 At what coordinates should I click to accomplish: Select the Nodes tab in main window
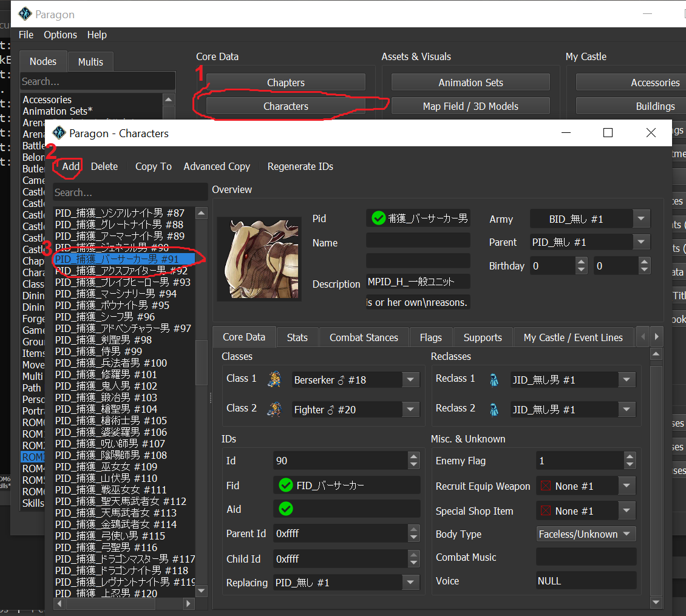click(43, 61)
